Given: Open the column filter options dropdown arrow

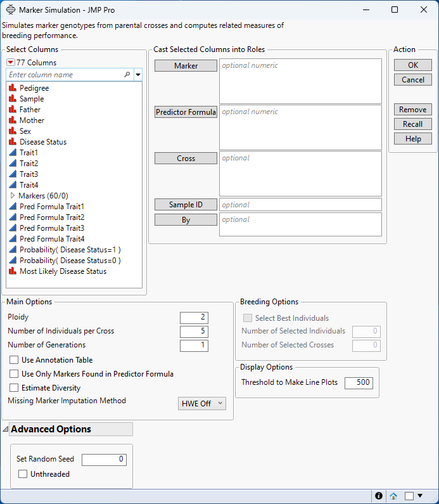Looking at the screenshot, I should pos(138,75).
